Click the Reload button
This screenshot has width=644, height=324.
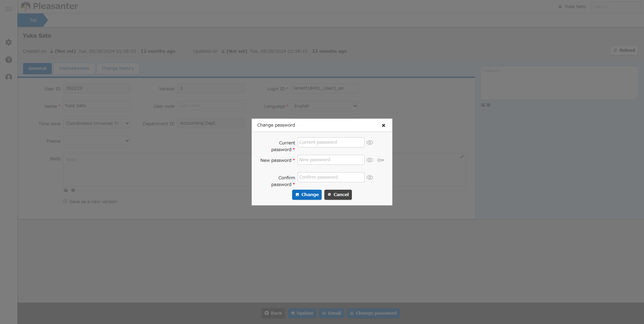point(624,50)
